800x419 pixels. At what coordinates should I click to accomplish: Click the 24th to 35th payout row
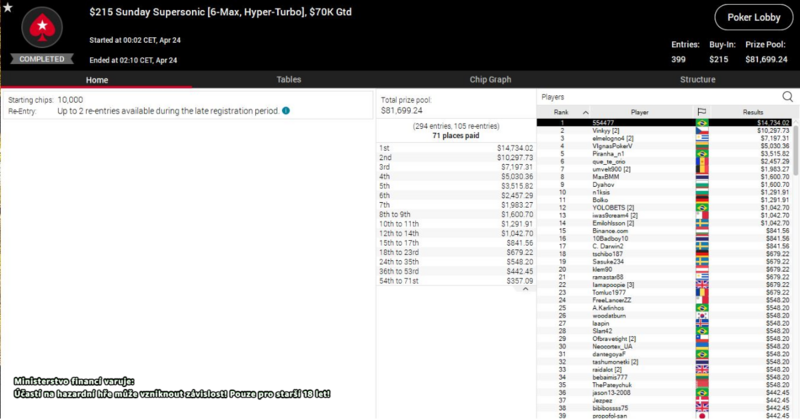pyautogui.click(x=456, y=262)
